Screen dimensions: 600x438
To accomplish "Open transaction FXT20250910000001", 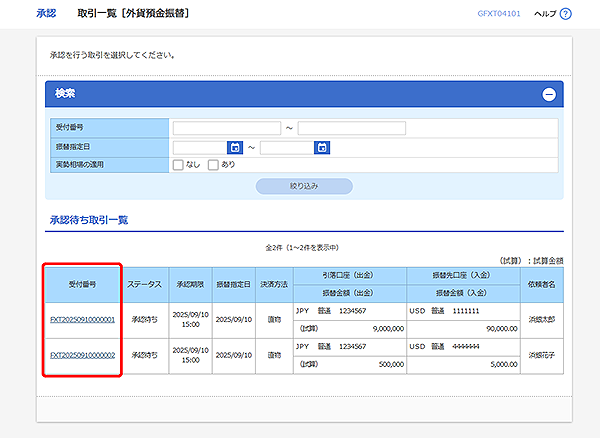I will [x=83, y=320].
